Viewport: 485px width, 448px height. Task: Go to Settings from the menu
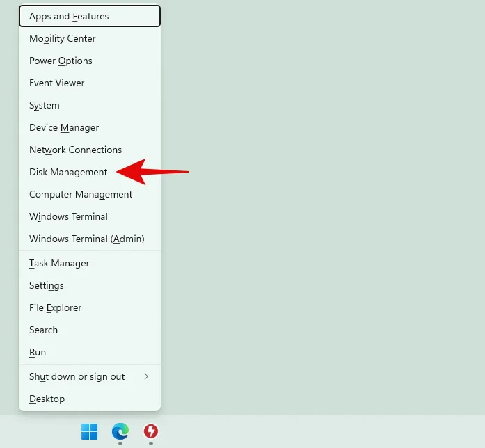coord(47,285)
